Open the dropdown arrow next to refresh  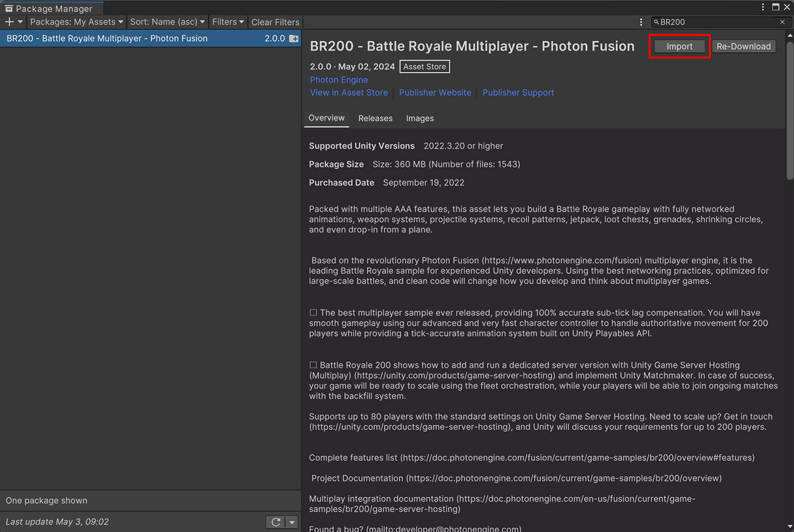tap(291, 522)
